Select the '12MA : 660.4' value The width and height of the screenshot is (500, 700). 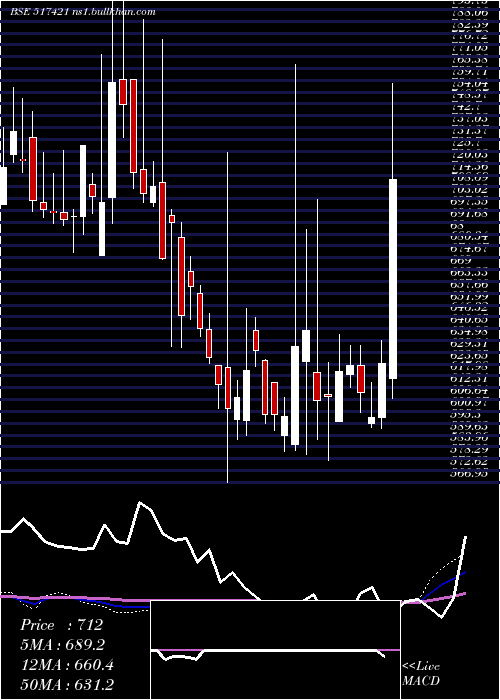click(67, 665)
